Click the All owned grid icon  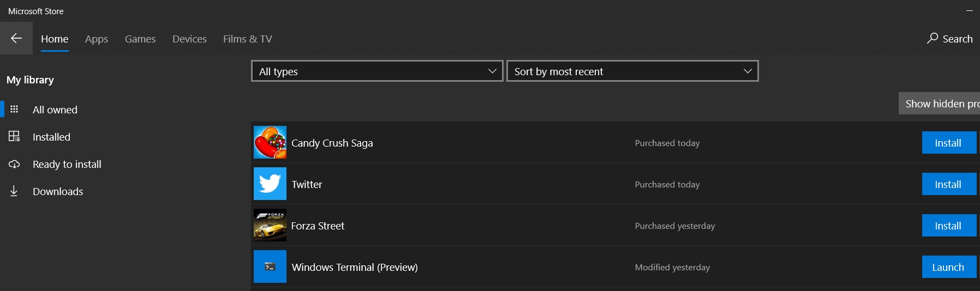coord(14,110)
